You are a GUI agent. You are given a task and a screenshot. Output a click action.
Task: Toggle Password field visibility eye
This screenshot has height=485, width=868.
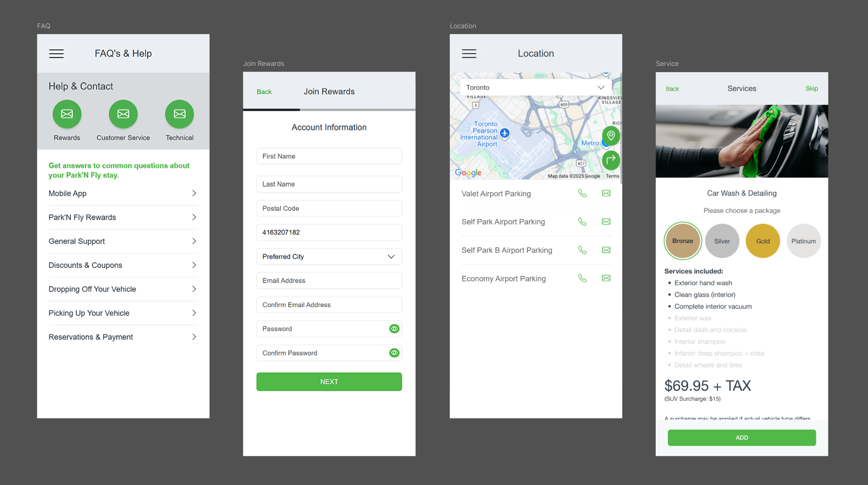pos(394,329)
